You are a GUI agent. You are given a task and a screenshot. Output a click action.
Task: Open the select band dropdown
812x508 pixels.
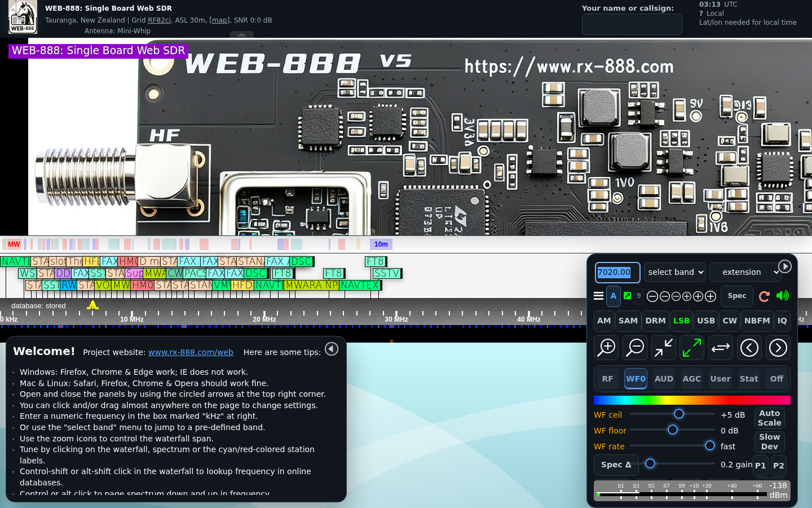[675, 272]
